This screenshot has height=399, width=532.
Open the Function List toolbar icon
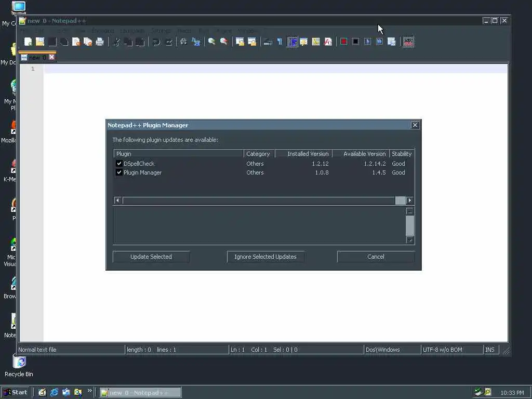pos(328,42)
